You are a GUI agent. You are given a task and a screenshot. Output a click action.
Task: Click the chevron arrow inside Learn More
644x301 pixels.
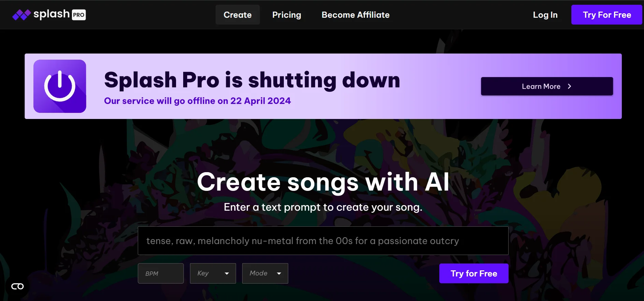pyautogui.click(x=569, y=86)
